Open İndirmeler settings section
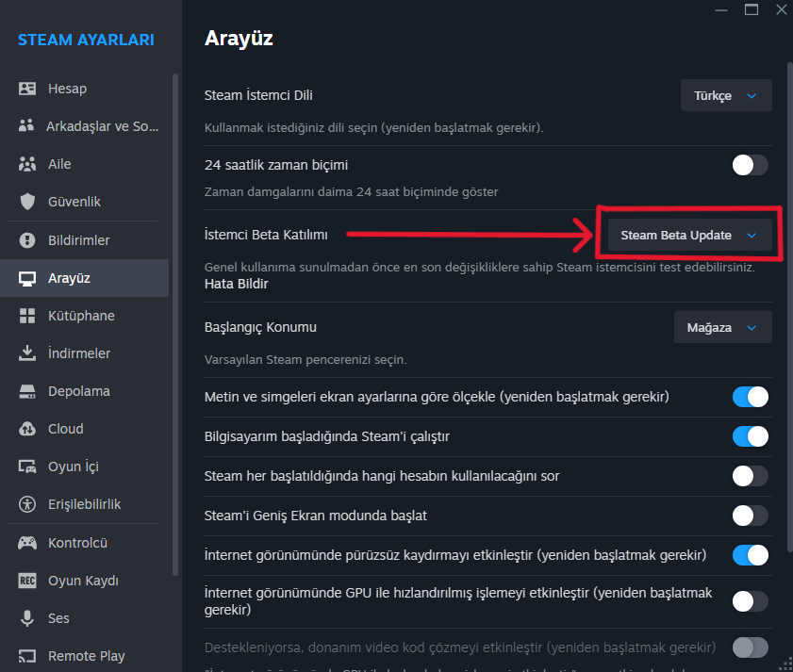 pyautogui.click(x=85, y=352)
